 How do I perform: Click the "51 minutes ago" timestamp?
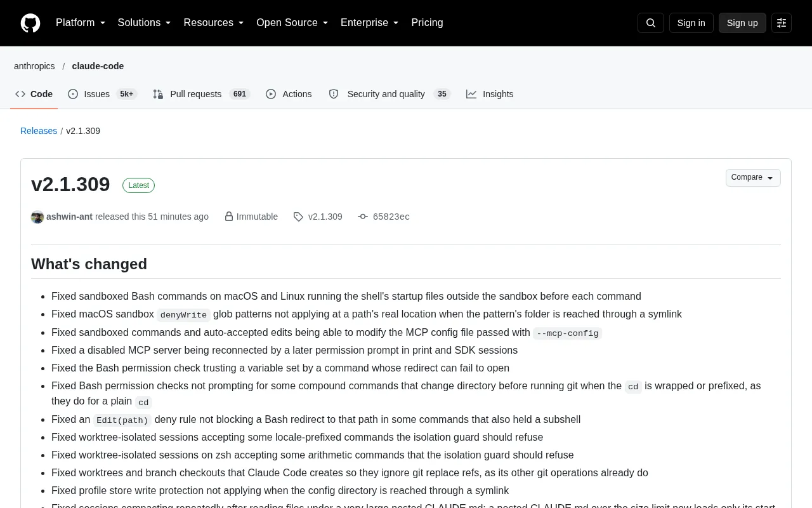(178, 217)
